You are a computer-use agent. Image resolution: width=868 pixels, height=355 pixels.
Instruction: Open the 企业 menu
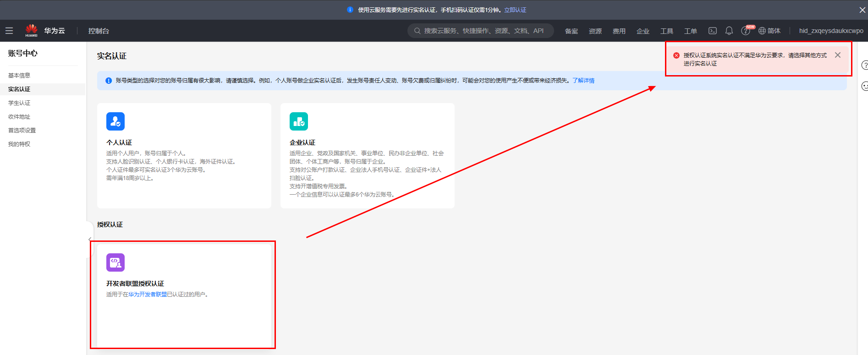[x=643, y=31]
